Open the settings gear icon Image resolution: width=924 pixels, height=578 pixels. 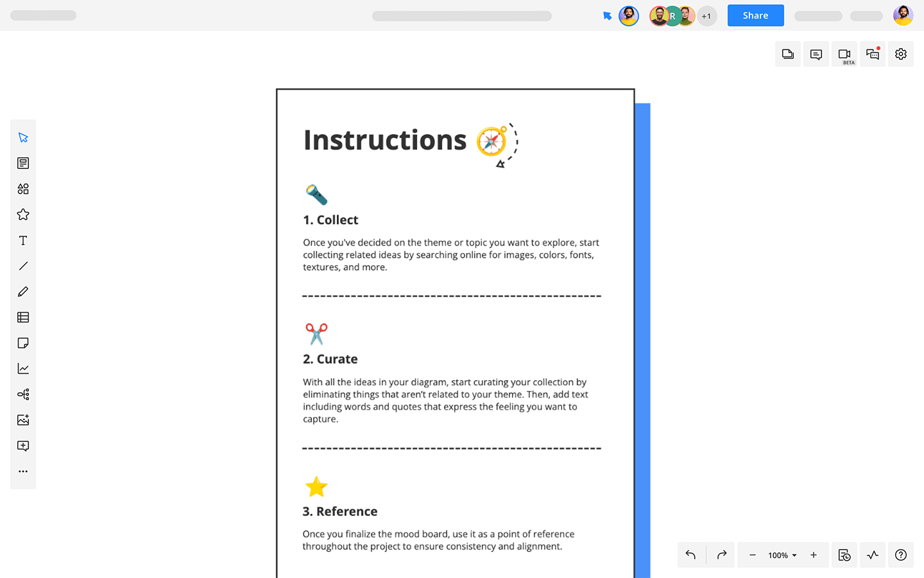coord(901,54)
